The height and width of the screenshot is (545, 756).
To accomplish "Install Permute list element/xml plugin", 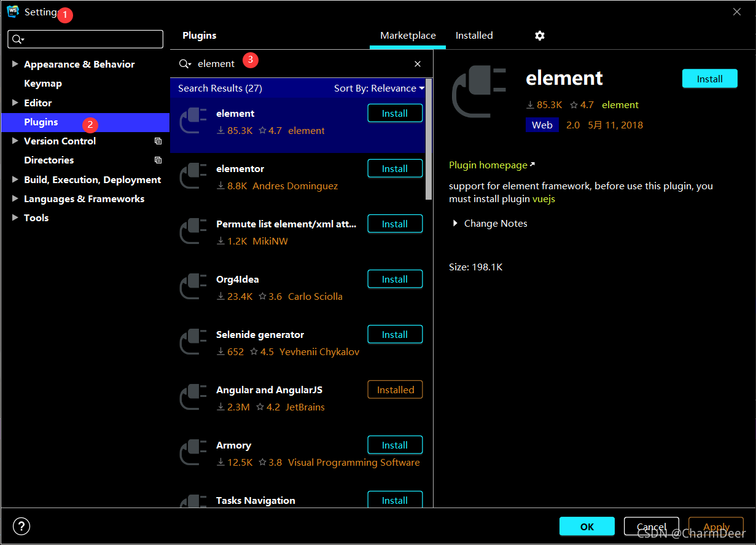I will click(x=395, y=224).
